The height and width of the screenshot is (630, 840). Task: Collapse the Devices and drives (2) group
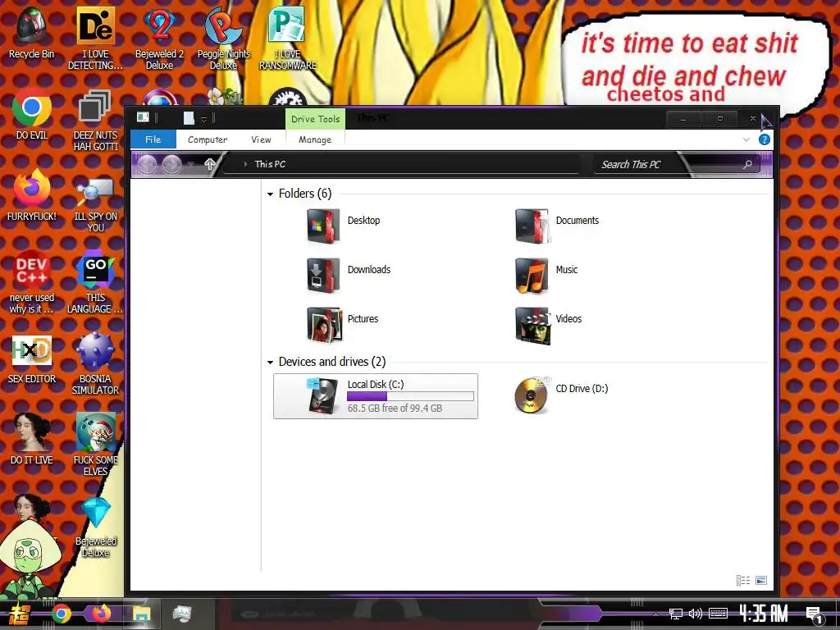270,362
